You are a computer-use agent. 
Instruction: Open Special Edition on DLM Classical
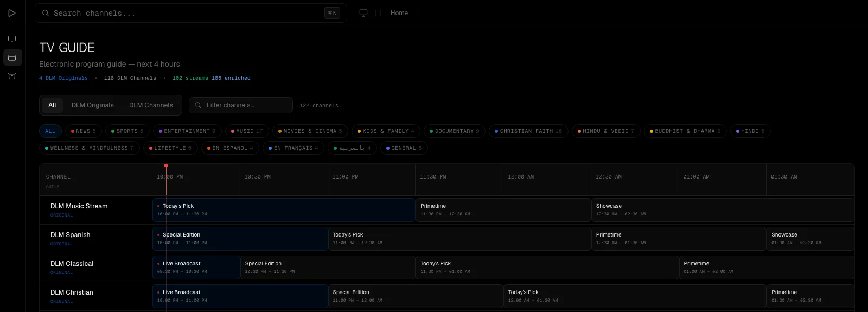[x=328, y=268]
